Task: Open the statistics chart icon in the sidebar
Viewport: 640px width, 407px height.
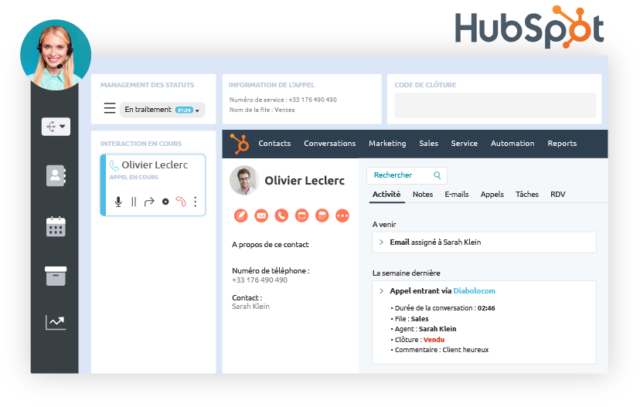Action: 56,322
